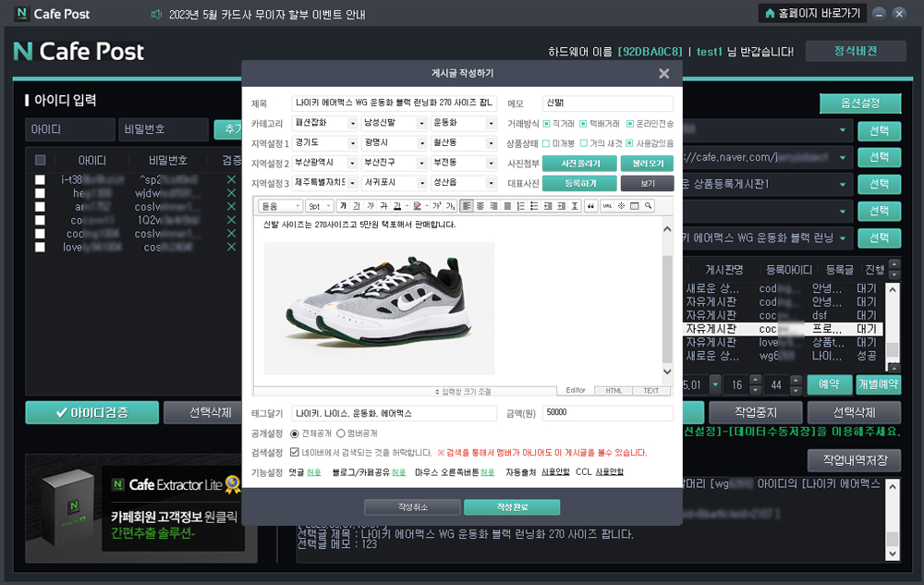Apply underline formatting in the editor toolbar
The height and width of the screenshot is (585, 924).
coord(357,205)
